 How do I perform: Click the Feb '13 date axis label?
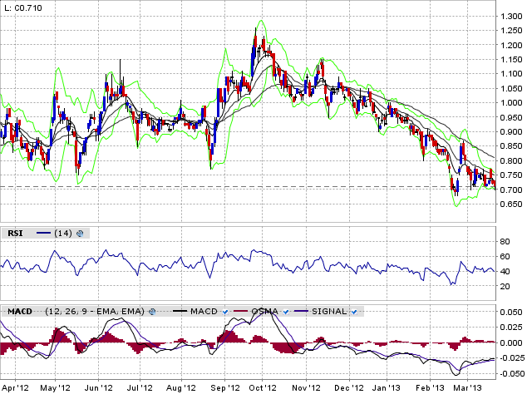(x=430, y=388)
